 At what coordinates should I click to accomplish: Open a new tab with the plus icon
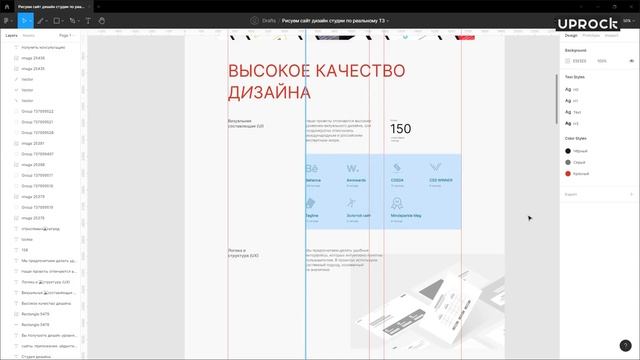click(98, 7)
